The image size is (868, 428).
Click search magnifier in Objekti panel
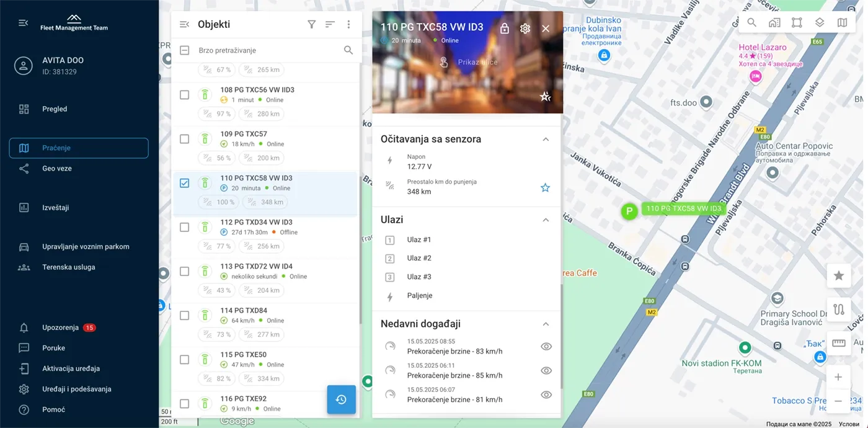348,50
